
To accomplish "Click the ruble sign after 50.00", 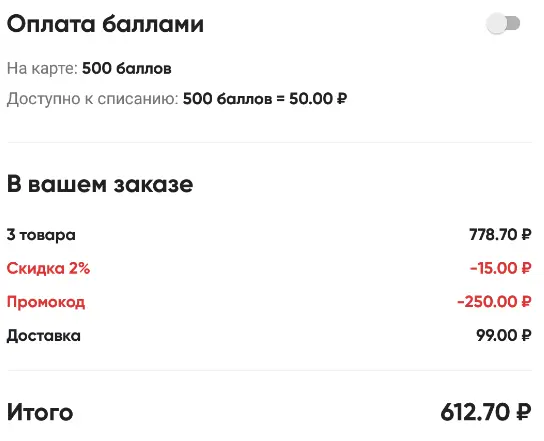I will pyautogui.click(x=342, y=99).
